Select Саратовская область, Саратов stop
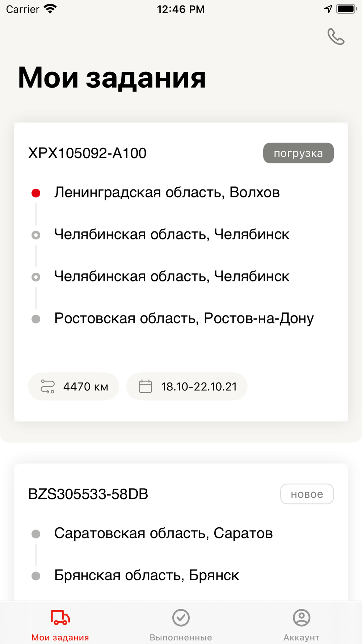Image resolution: width=362 pixels, height=644 pixels. 163,533
